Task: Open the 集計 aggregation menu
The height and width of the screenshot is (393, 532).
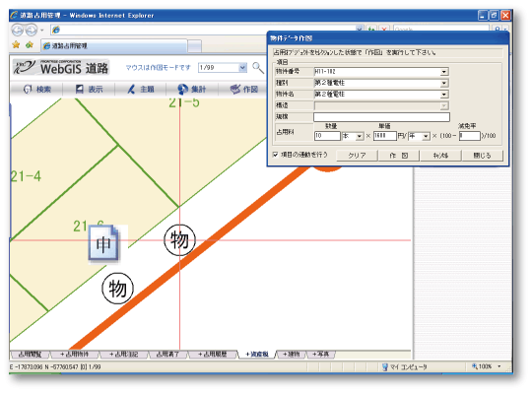Action: click(x=192, y=90)
